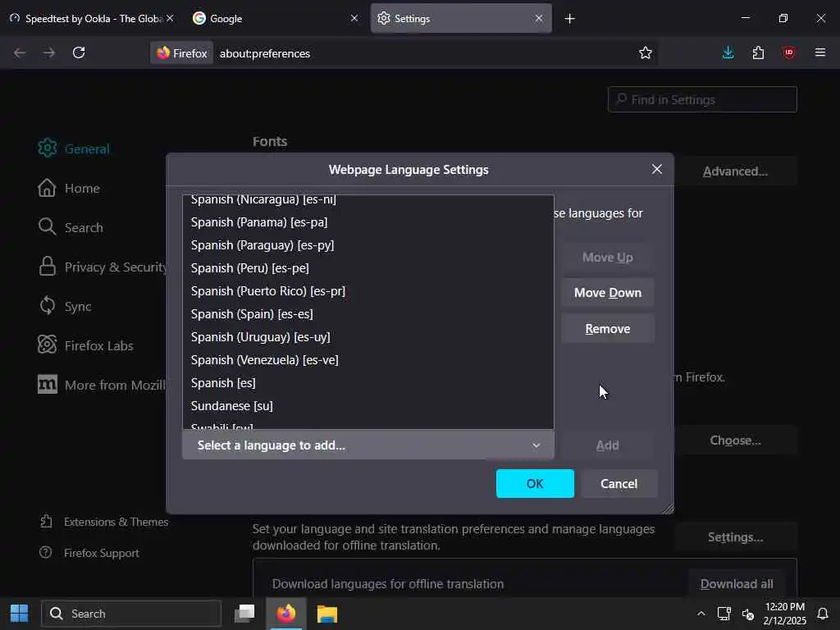Open the General settings category
The image size is (840, 630).
click(74, 148)
